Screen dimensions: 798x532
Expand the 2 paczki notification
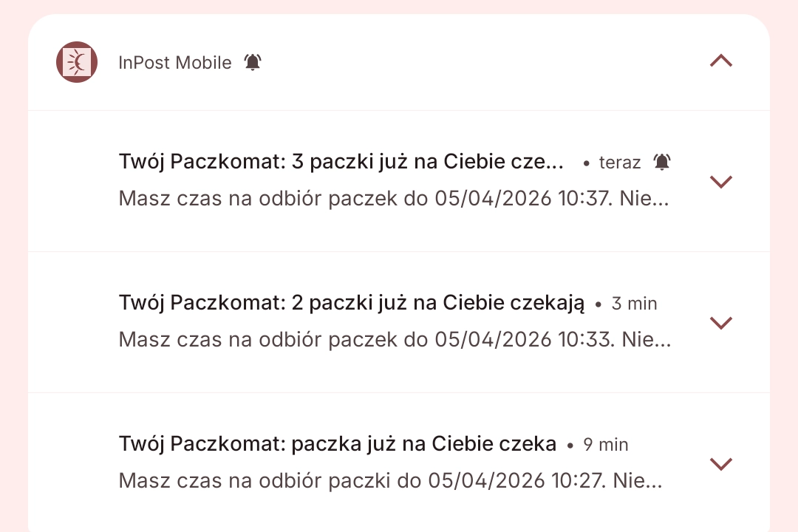(x=720, y=322)
